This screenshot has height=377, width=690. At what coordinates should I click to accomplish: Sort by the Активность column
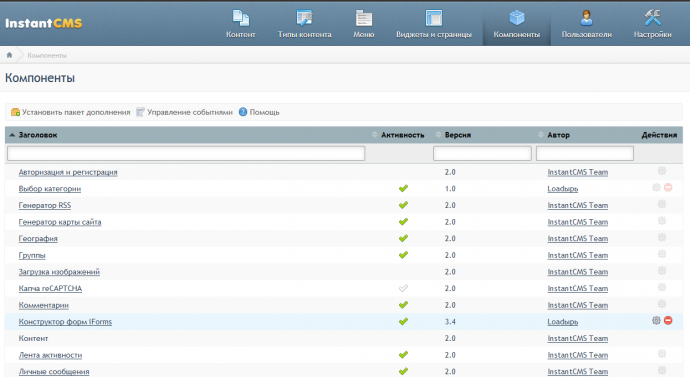click(x=402, y=135)
